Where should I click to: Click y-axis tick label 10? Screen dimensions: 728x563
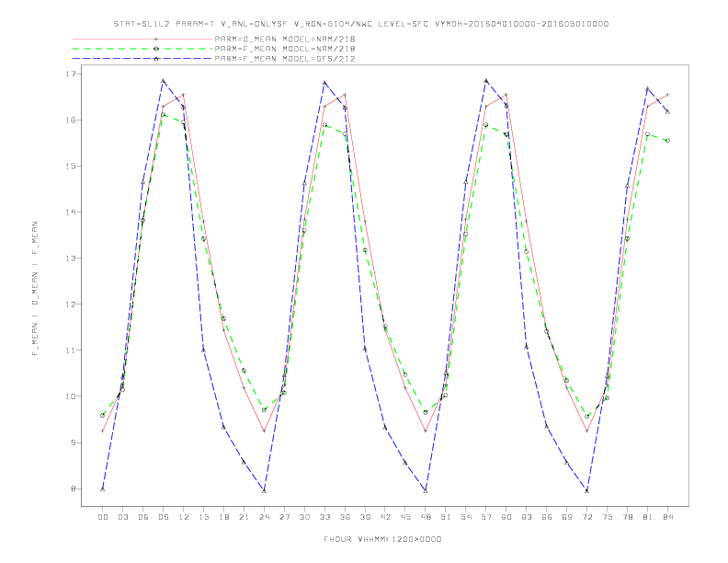(x=71, y=396)
